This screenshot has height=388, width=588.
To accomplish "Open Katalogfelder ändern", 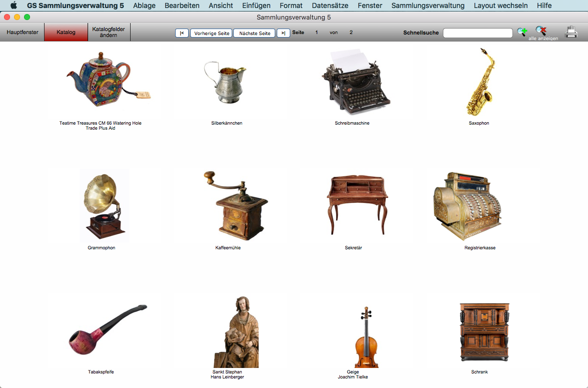I will click(x=109, y=32).
